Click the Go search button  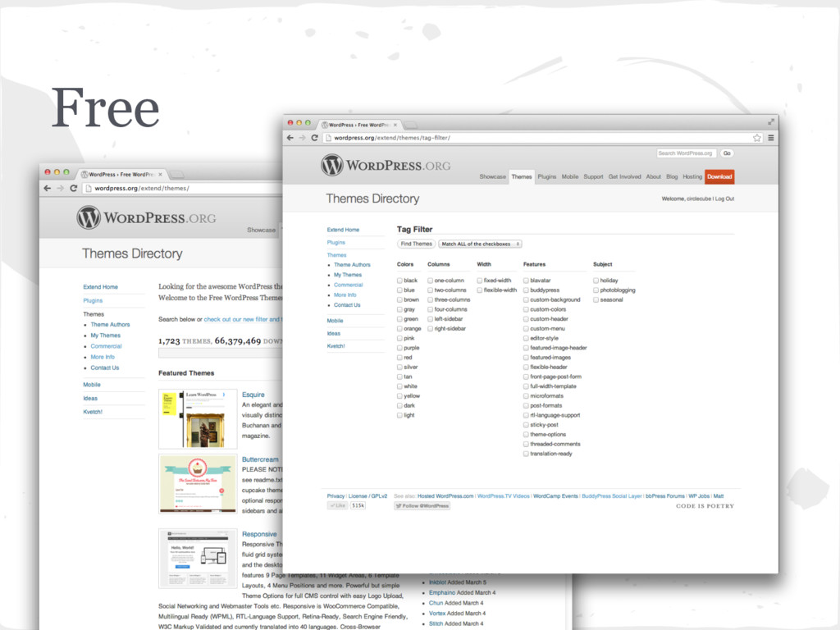coord(727,153)
